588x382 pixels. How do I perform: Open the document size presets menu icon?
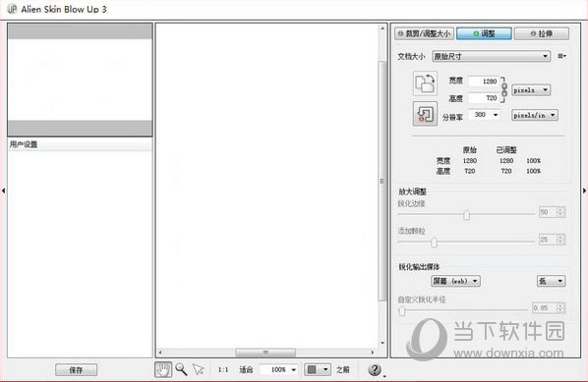561,56
